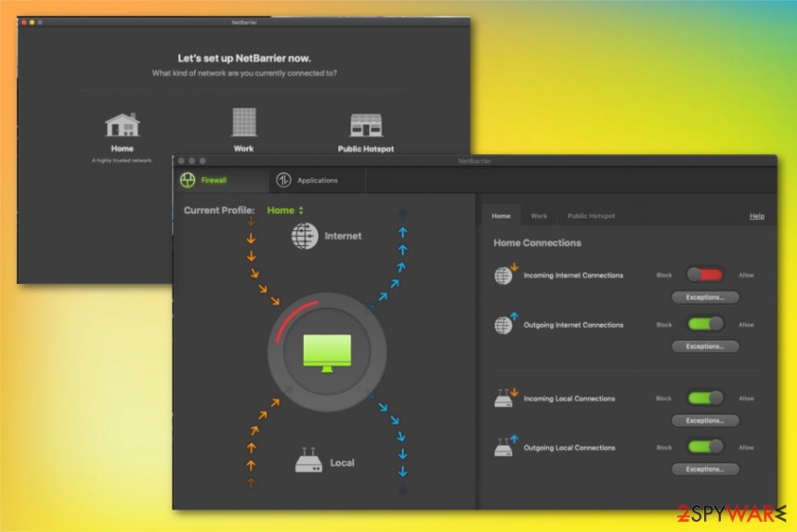Pick the Public Hotspot shop icon in setup window
The height and width of the screenshot is (532, 797).
pyautogui.click(x=366, y=125)
